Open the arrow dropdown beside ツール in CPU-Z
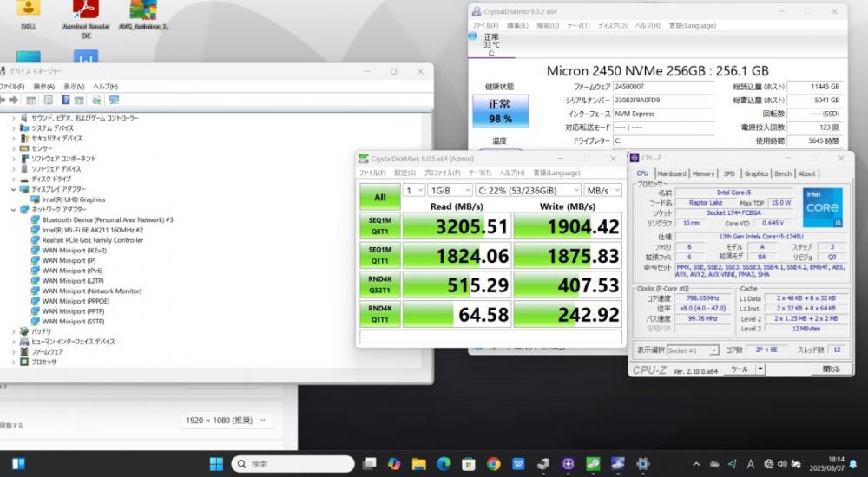 point(760,369)
